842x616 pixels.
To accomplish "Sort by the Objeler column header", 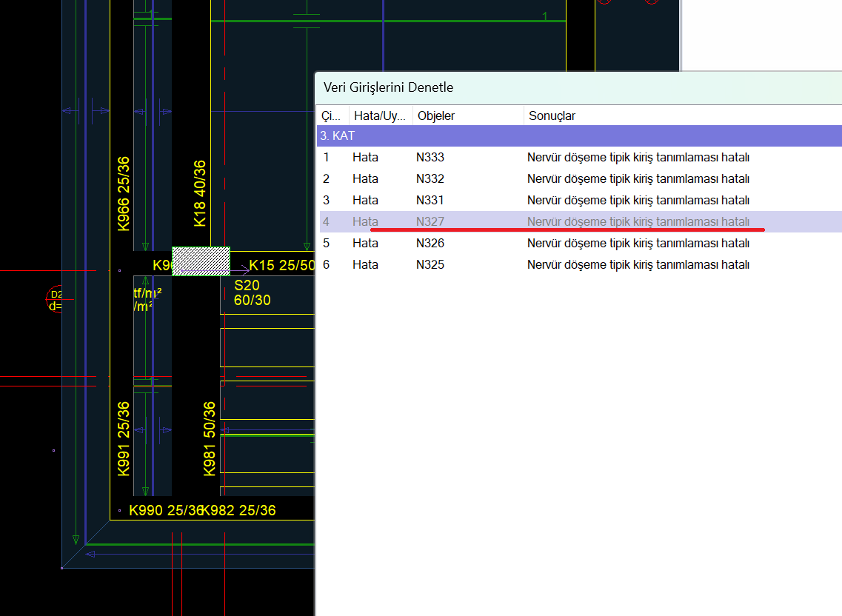I will coord(467,115).
